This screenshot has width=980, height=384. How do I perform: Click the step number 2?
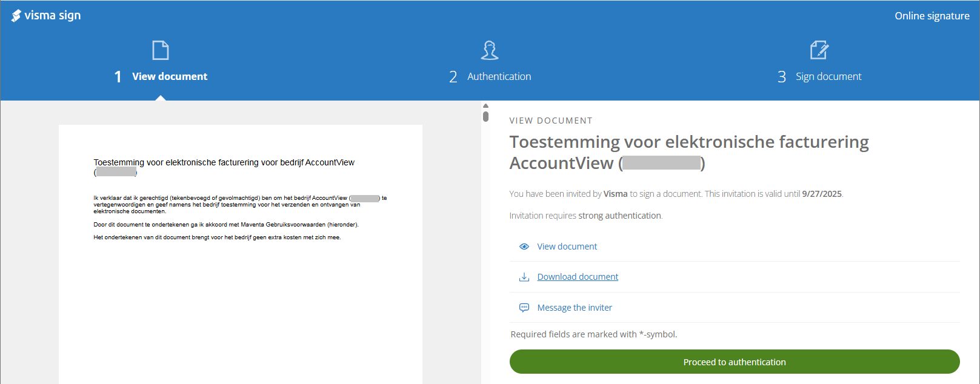(453, 77)
